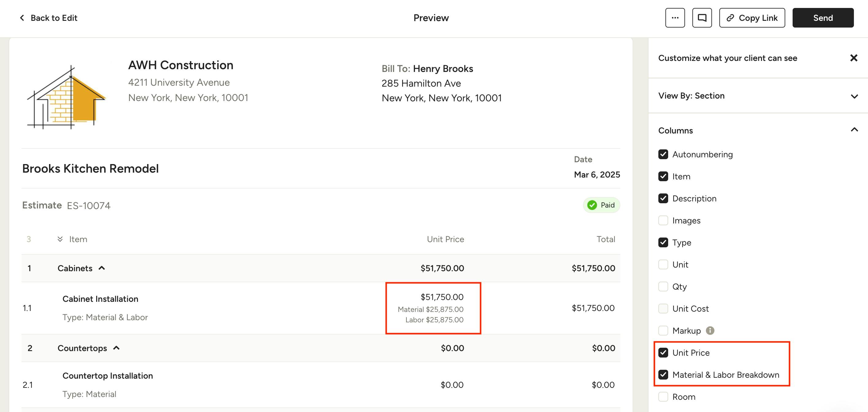The image size is (868, 412).
Task: Expand all items double-chevron icon
Action: pos(60,239)
